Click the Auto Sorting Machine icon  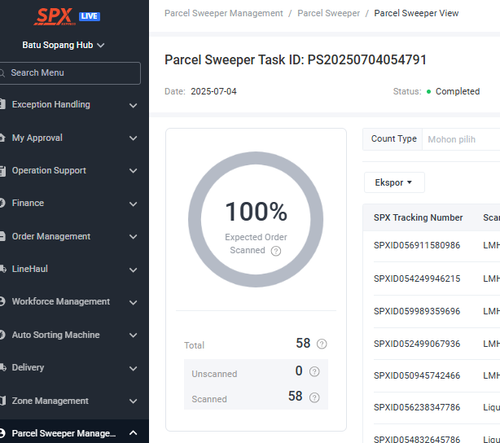coord(2,334)
